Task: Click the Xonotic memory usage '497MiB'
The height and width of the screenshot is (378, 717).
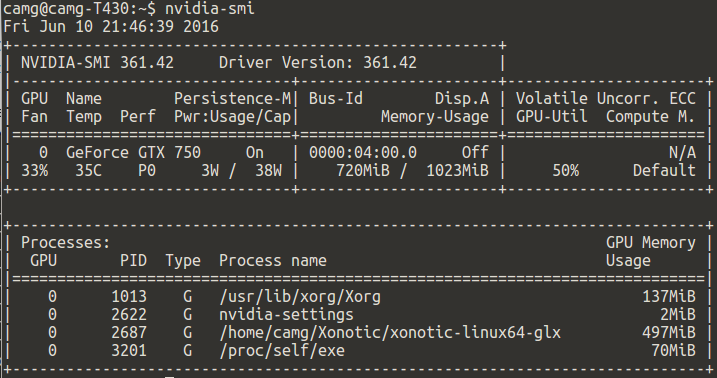Action: tap(669, 332)
